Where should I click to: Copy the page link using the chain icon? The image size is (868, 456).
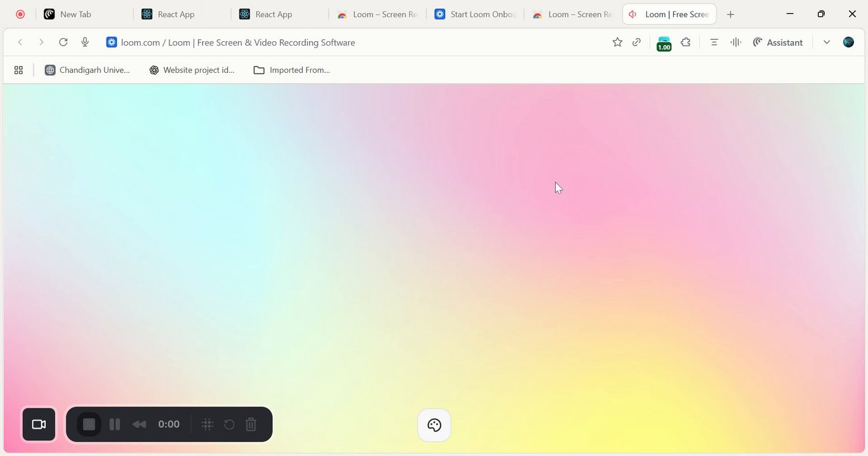tap(637, 42)
